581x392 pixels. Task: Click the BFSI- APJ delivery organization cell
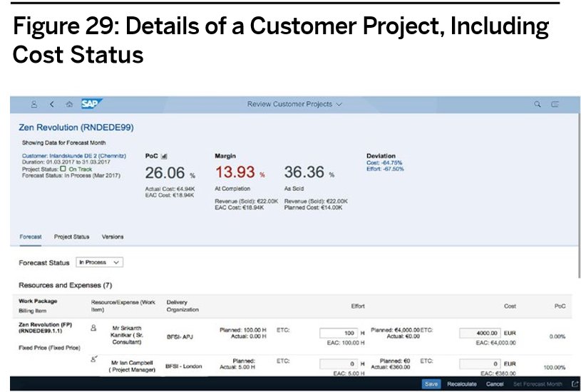(180, 337)
